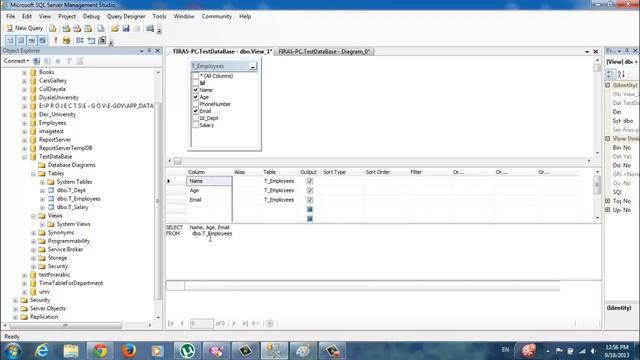
Task: Check the Id_Dept column checkbox
Action: 196,118
